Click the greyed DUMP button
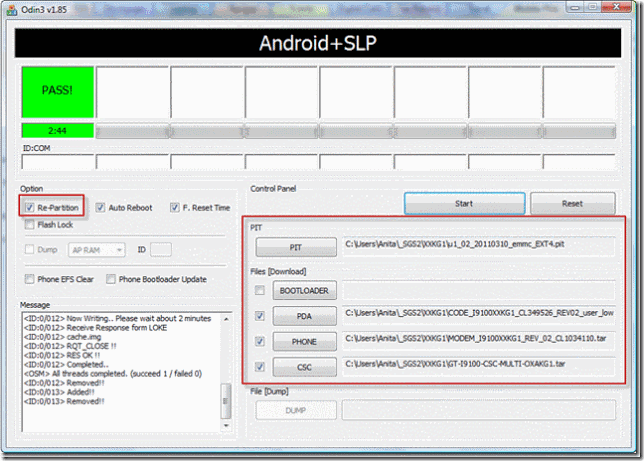 296,410
